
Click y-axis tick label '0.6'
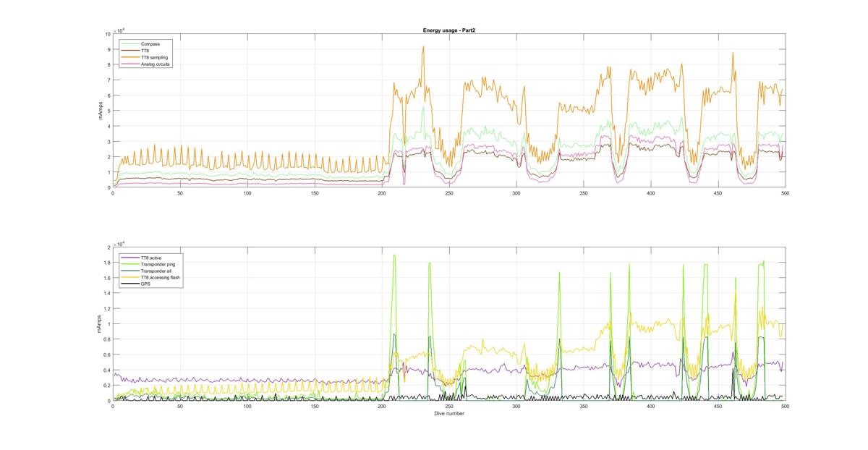tap(107, 355)
